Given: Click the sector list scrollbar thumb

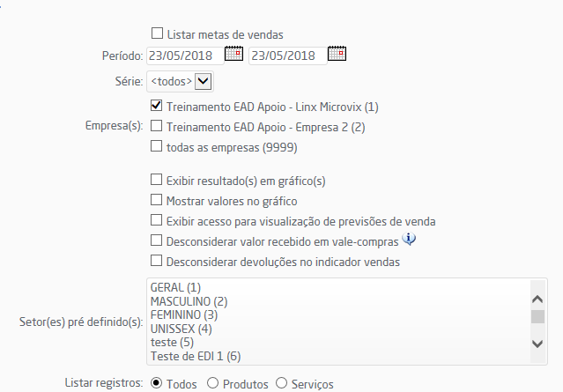Looking at the screenshot, I should (537, 316).
